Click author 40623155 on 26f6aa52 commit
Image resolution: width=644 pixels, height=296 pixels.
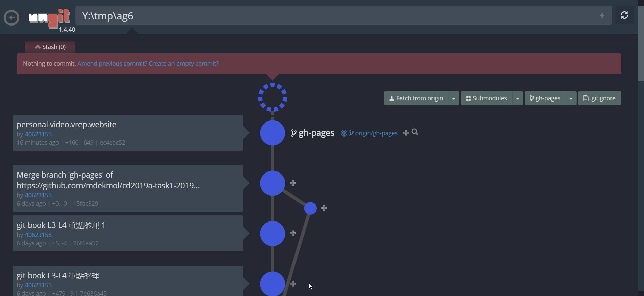(x=38, y=235)
